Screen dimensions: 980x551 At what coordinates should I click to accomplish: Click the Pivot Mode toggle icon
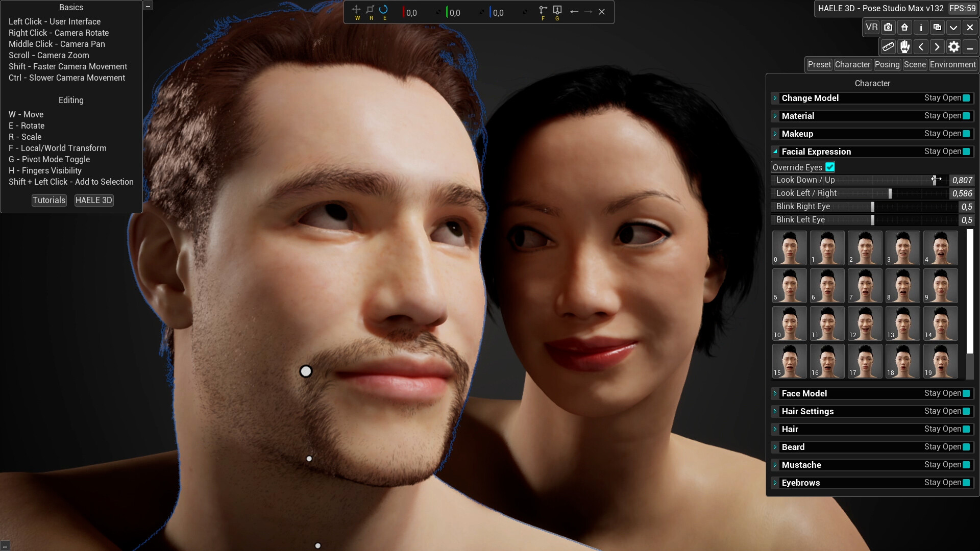[x=557, y=10]
